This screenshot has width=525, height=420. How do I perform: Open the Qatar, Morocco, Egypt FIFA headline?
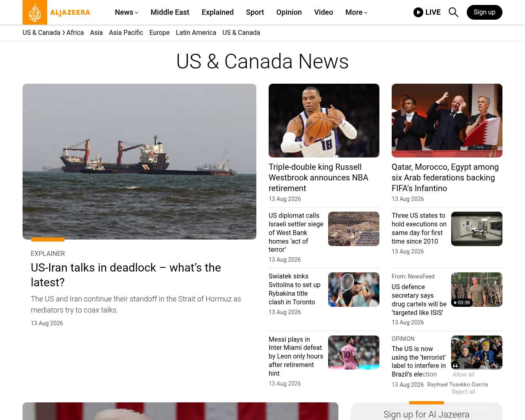point(445,178)
